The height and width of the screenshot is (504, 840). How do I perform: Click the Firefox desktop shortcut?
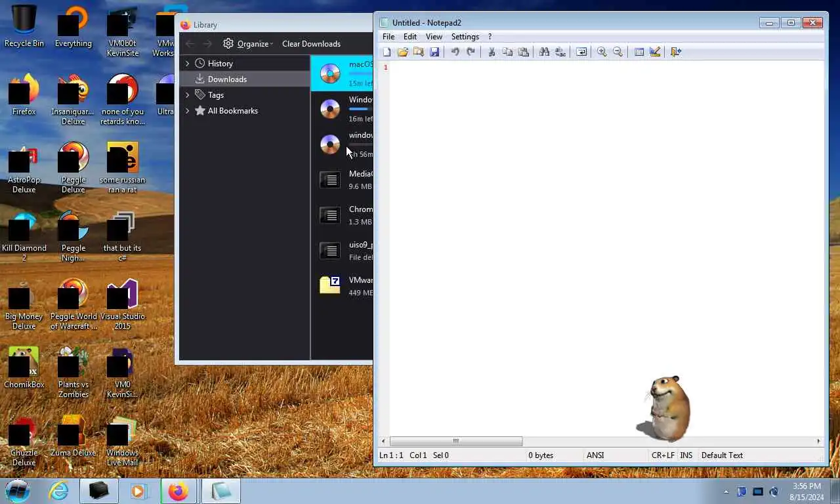point(24,94)
